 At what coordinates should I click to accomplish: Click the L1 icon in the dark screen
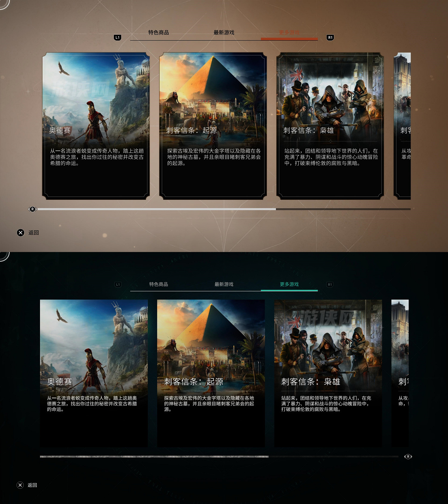(118, 284)
